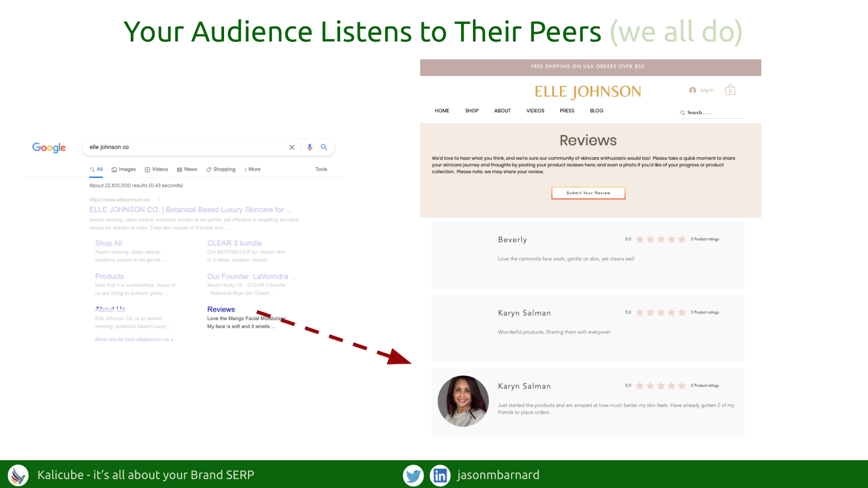Open the Tools search option

point(321,169)
